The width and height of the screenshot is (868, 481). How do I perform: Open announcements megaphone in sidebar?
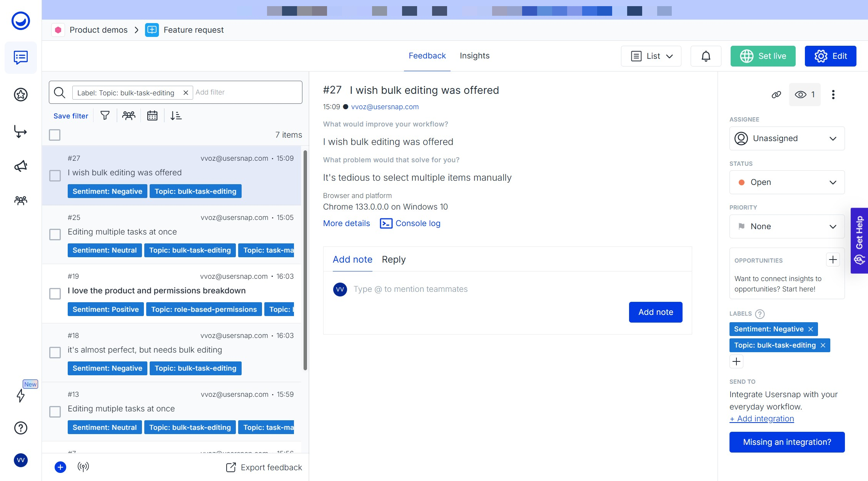pyautogui.click(x=21, y=166)
